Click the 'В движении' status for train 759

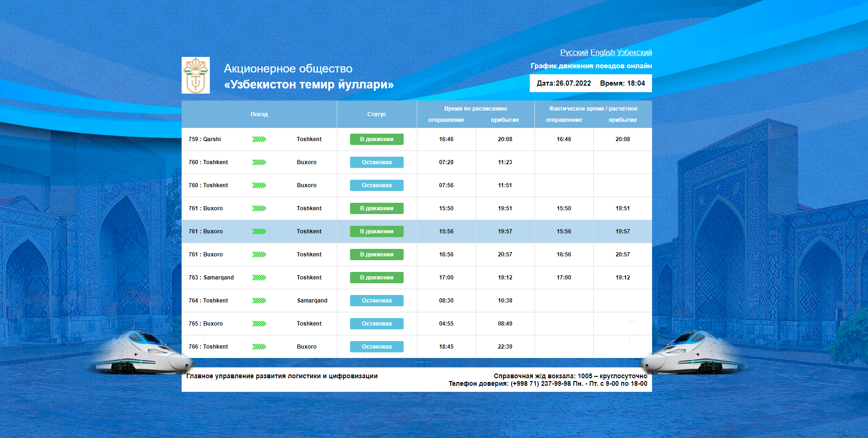[376, 139]
